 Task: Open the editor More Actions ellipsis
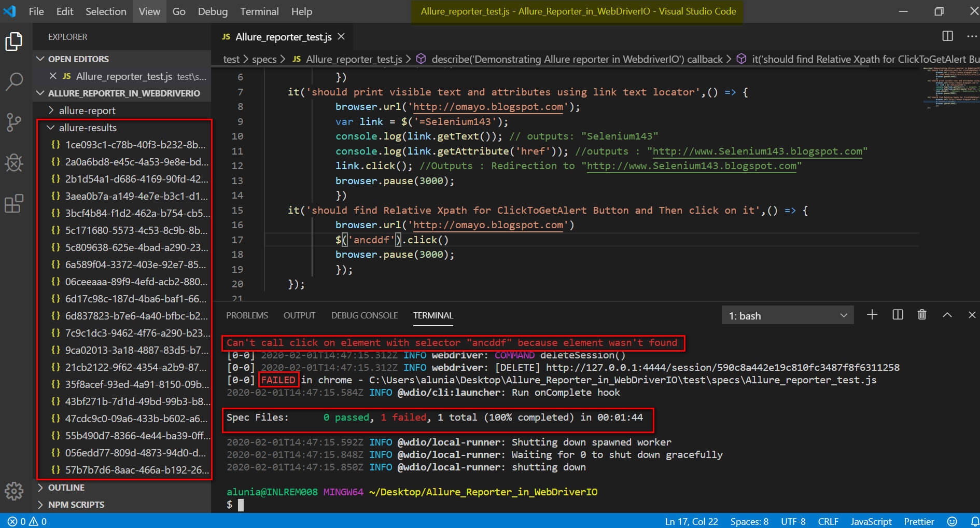[972, 36]
